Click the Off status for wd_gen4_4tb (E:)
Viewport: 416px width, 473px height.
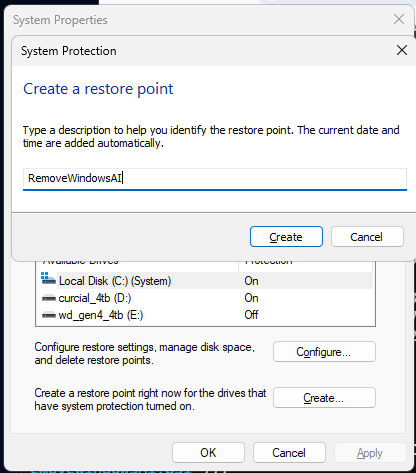[x=251, y=315]
